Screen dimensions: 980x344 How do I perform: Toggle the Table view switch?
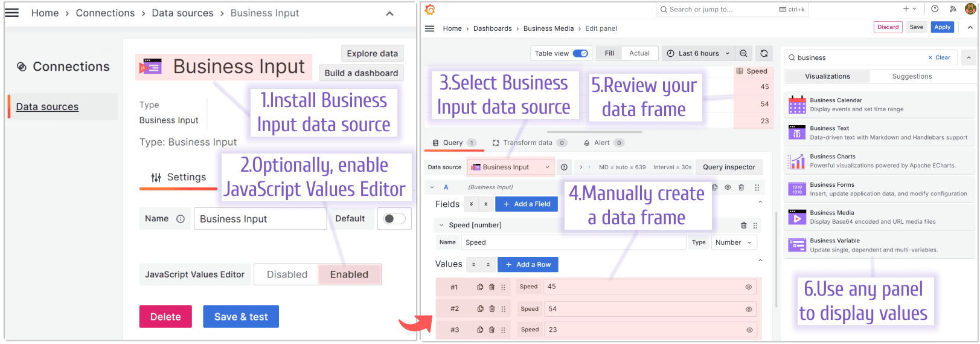click(580, 53)
